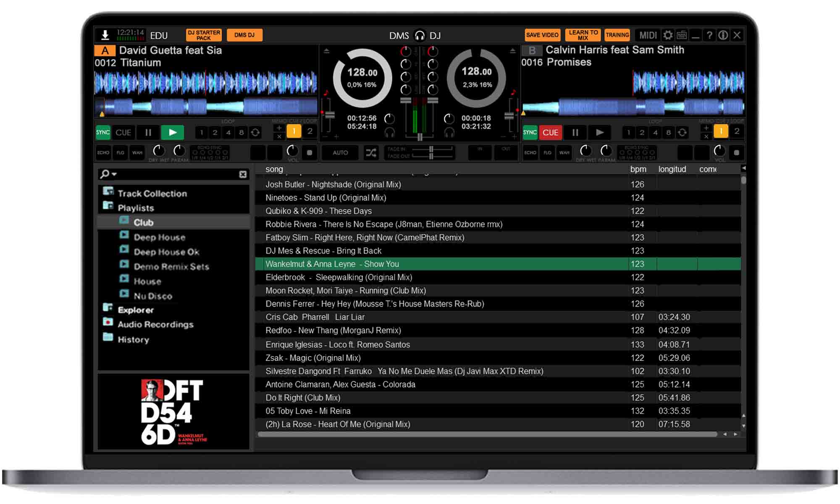Enable WAH effect on deck B
The height and width of the screenshot is (504, 840).
[564, 152]
